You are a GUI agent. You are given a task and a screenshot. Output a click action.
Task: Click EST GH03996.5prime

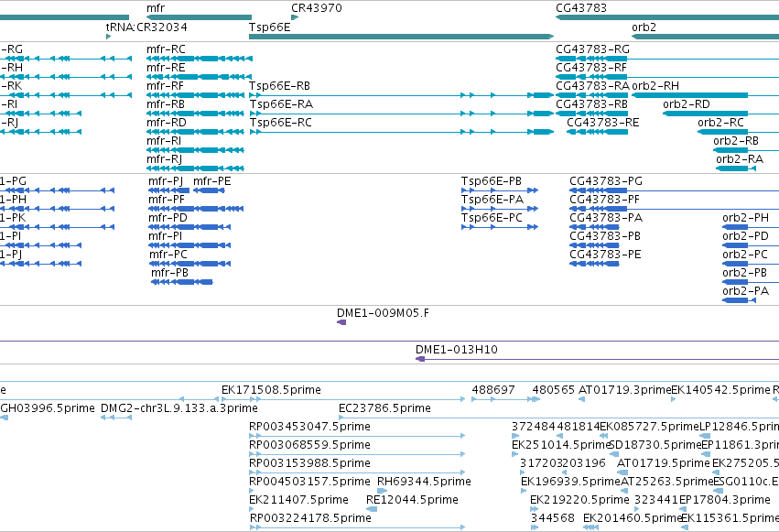point(4,418)
